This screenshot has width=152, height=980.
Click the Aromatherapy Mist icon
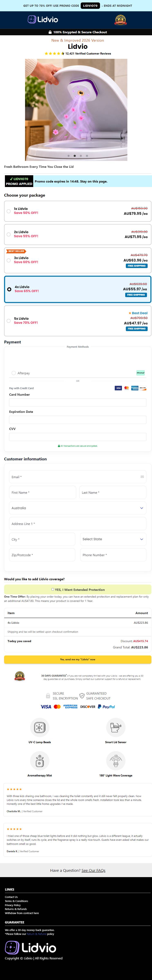[x=40, y=761]
